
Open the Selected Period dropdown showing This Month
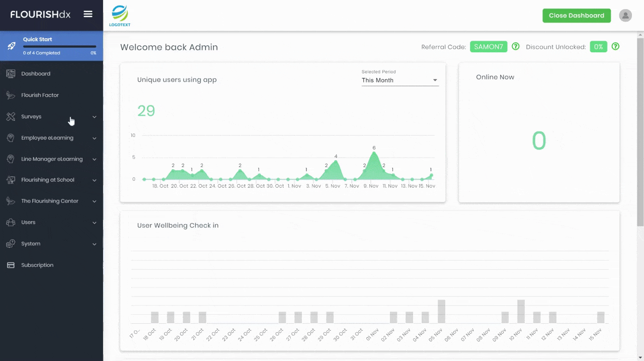[399, 80]
